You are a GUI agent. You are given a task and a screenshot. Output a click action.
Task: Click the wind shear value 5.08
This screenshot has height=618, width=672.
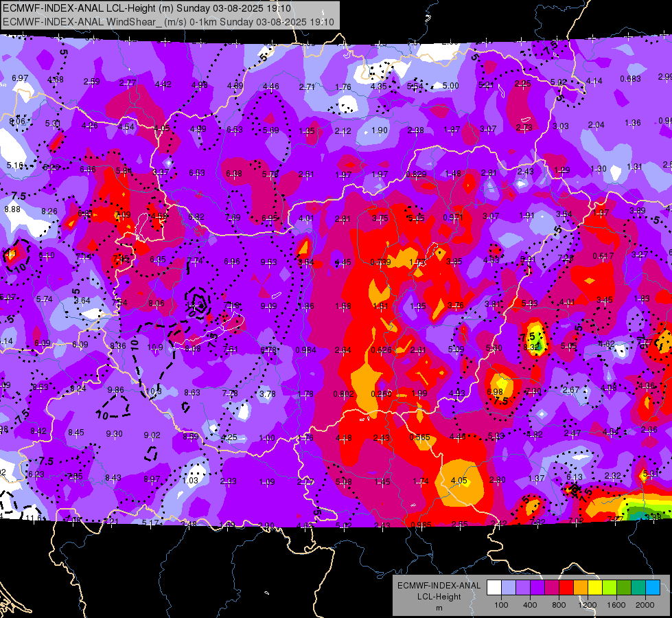tap(344, 481)
